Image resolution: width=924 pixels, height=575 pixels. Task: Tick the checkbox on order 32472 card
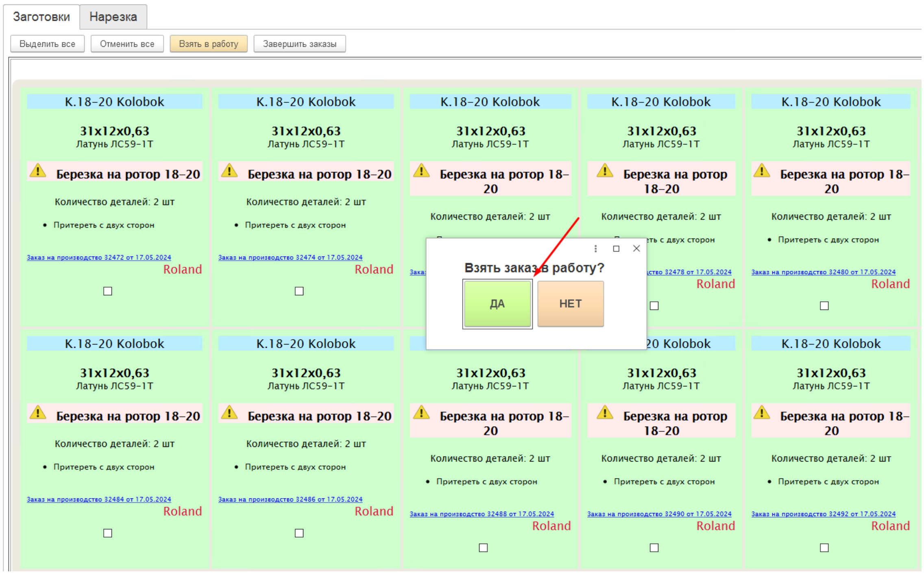pyautogui.click(x=108, y=291)
